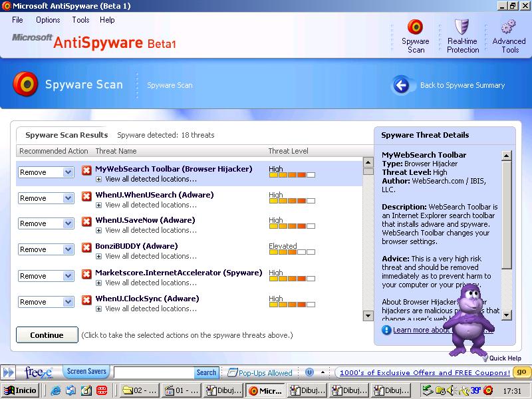Open action dropdown for MyWebSearch Toolbar

[68, 172]
